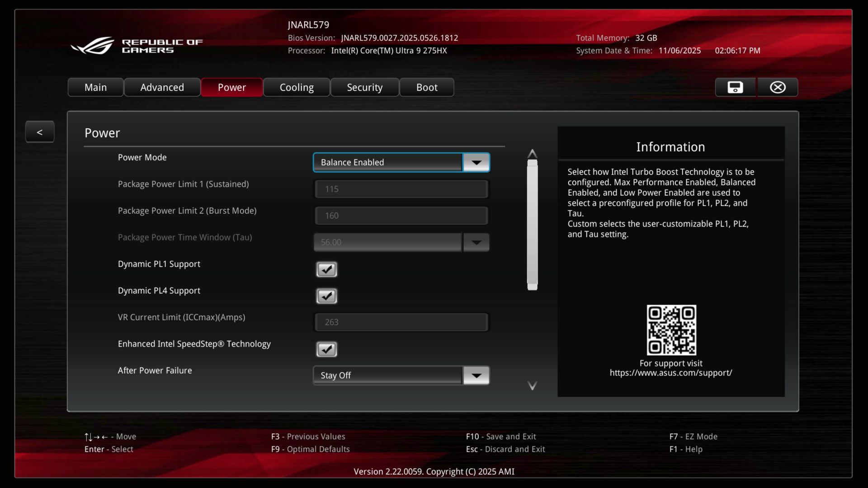Click Package Power Time Window dropdown arrow
Screen dimensions: 868x488
pyautogui.click(x=476, y=243)
